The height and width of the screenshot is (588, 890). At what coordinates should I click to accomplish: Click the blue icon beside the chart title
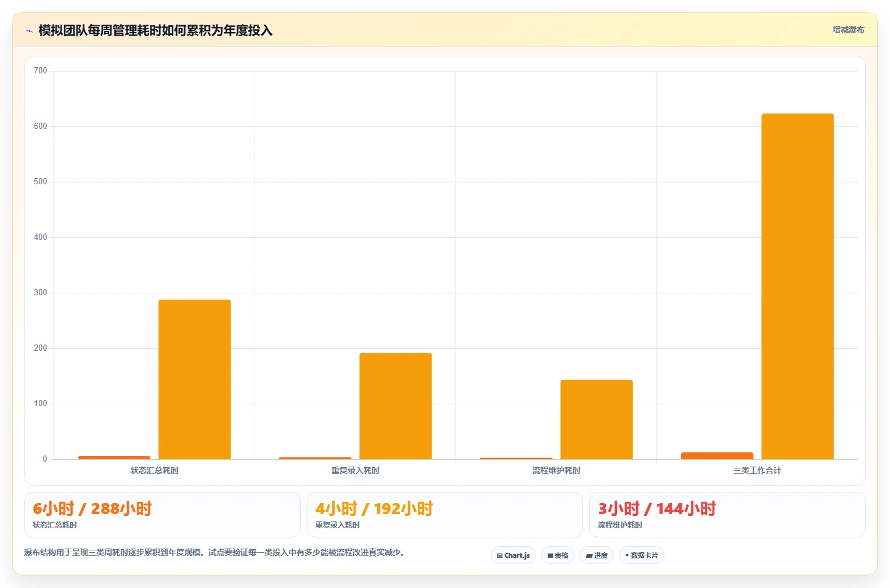(x=29, y=31)
